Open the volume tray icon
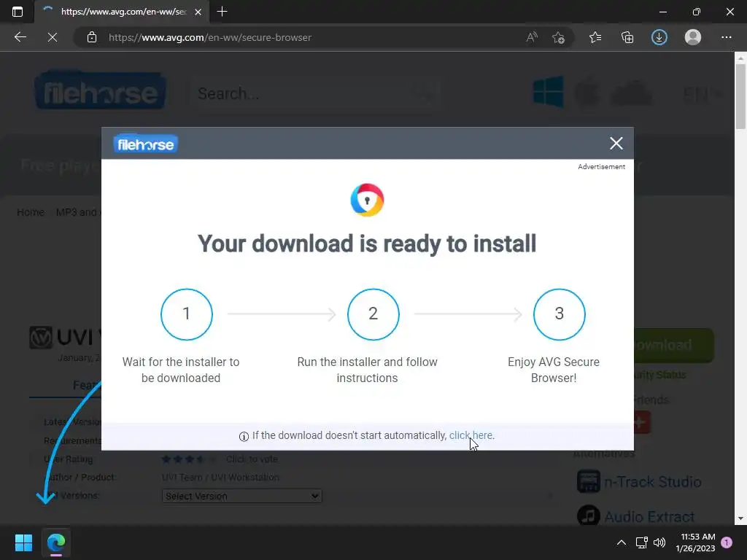The width and height of the screenshot is (747, 560). [x=659, y=542]
